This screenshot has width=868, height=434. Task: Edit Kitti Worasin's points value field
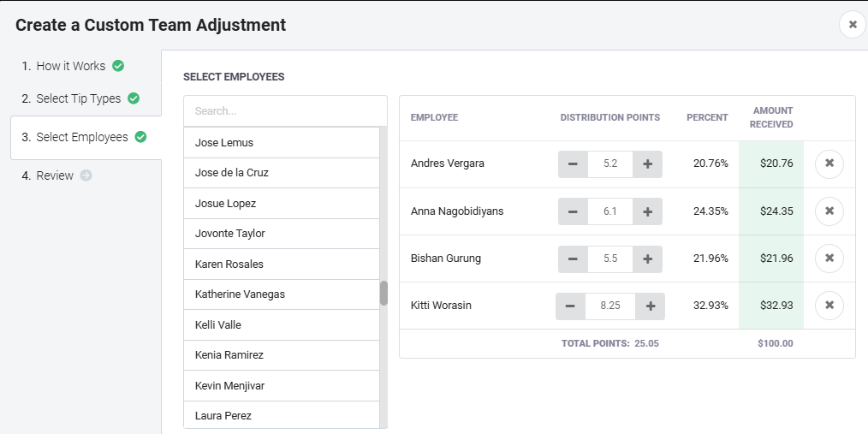tap(609, 305)
